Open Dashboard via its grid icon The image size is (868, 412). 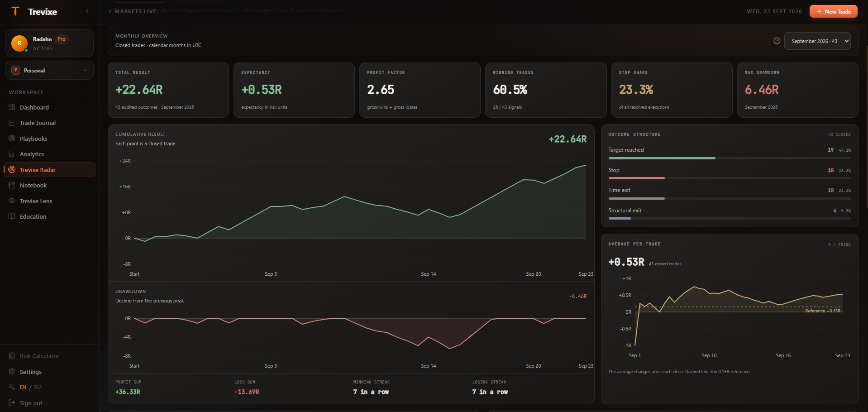12,107
